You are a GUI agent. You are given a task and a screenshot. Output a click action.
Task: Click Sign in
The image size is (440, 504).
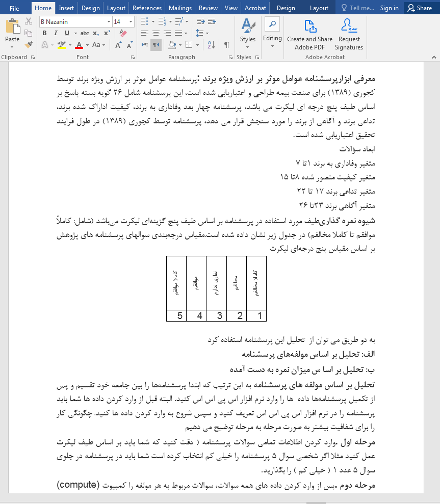[389, 8]
